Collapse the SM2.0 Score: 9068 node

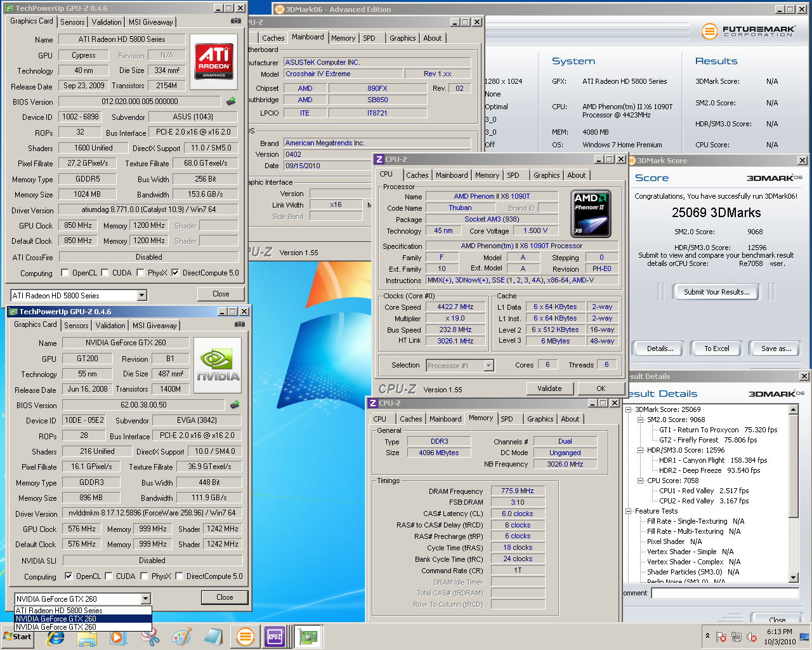point(641,420)
